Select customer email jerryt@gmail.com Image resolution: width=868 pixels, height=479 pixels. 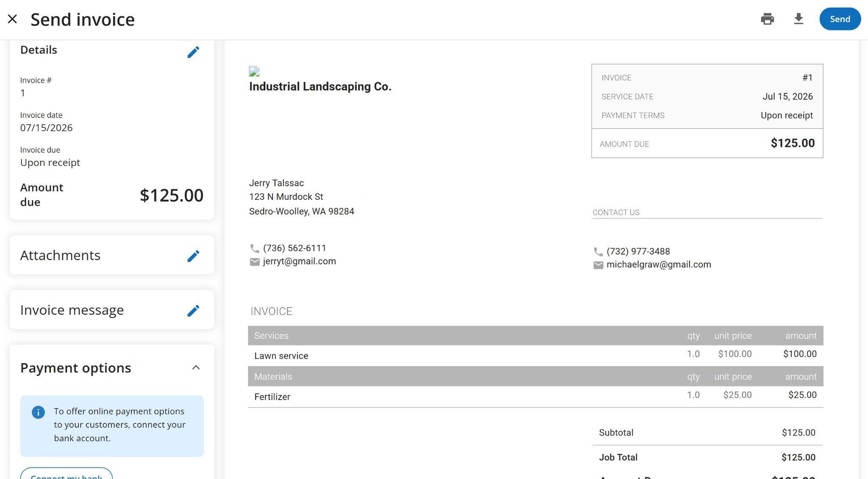pyautogui.click(x=299, y=261)
